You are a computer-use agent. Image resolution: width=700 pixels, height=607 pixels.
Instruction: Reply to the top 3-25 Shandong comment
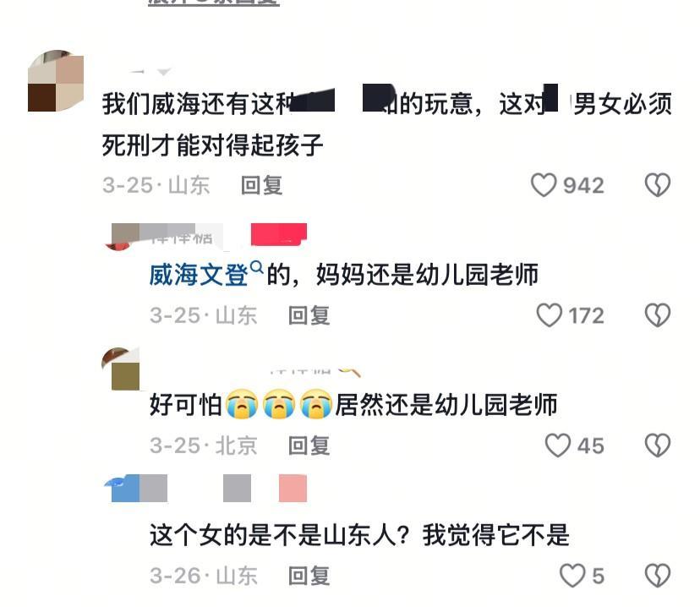261,185
